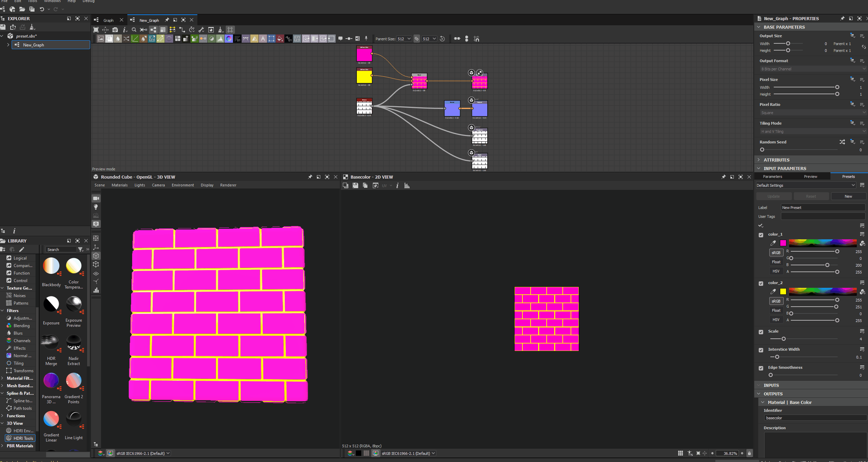Expand the ATTRIBUTES section

tap(776, 160)
